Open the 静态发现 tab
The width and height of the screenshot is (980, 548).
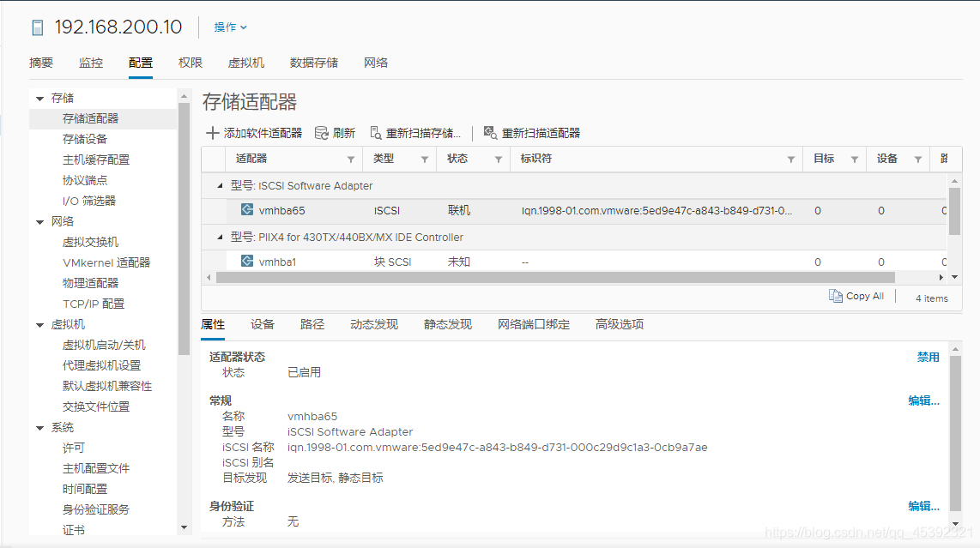pyautogui.click(x=447, y=324)
